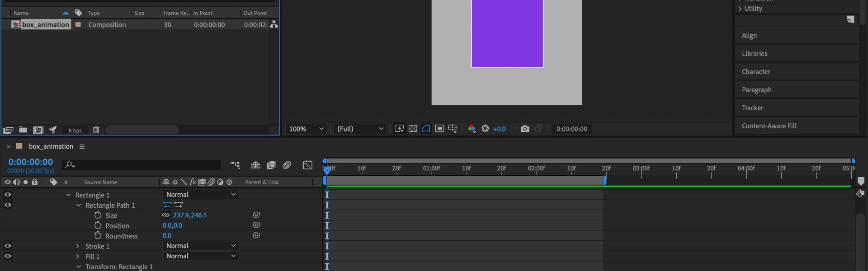This screenshot has height=271, width=868.
Task: Open the Graph Editor in timeline
Action: pyautogui.click(x=307, y=165)
